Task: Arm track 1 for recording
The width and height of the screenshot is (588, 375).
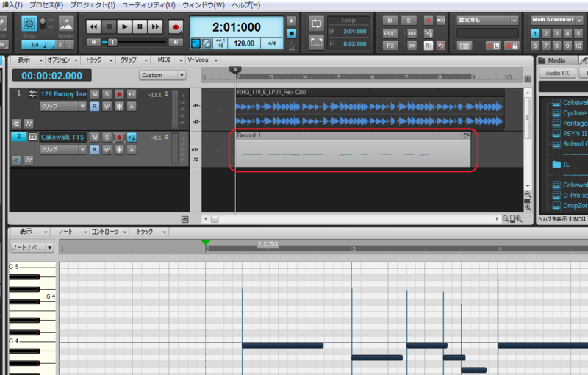Action: (119, 94)
